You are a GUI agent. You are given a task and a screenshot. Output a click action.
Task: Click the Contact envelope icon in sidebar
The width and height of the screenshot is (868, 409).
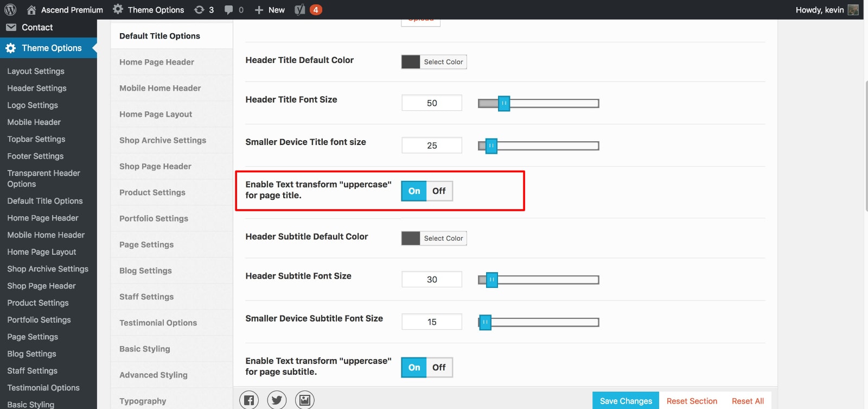pyautogui.click(x=11, y=27)
